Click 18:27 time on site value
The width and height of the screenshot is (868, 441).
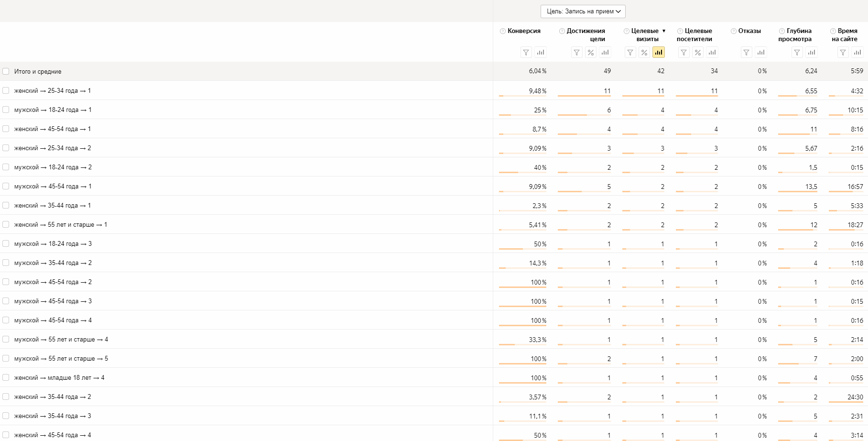pyautogui.click(x=855, y=225)
